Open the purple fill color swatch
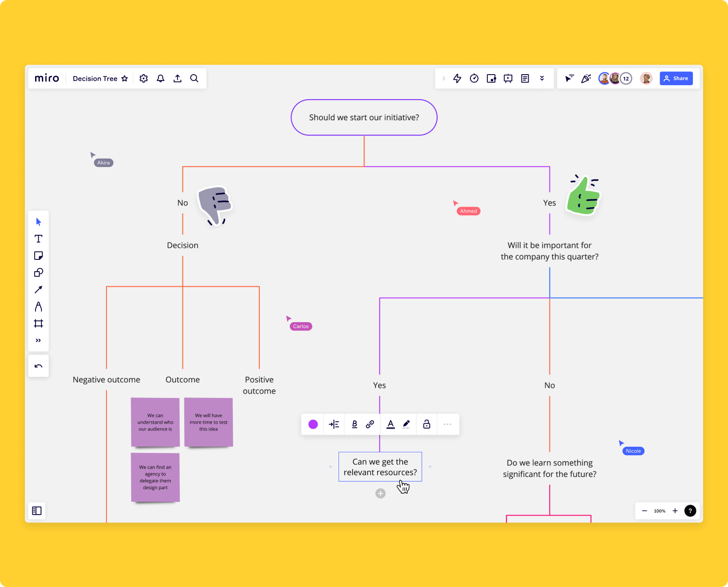The height and width of the screenshot is (587, 728). [313, 424]
